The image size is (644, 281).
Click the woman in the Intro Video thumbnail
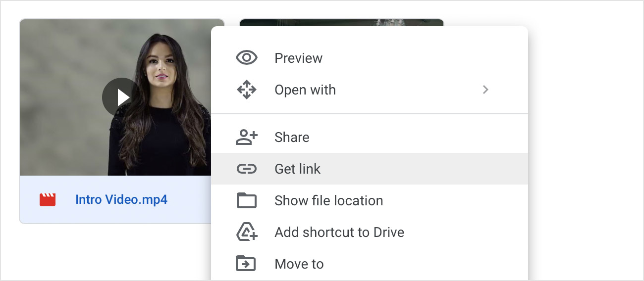point(159,109)
